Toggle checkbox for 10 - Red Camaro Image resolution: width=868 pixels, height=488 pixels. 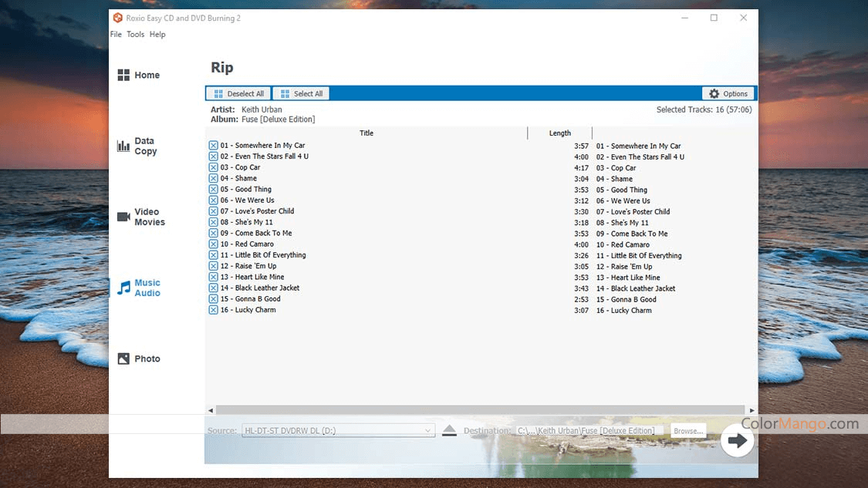click(x=214, y=244)
